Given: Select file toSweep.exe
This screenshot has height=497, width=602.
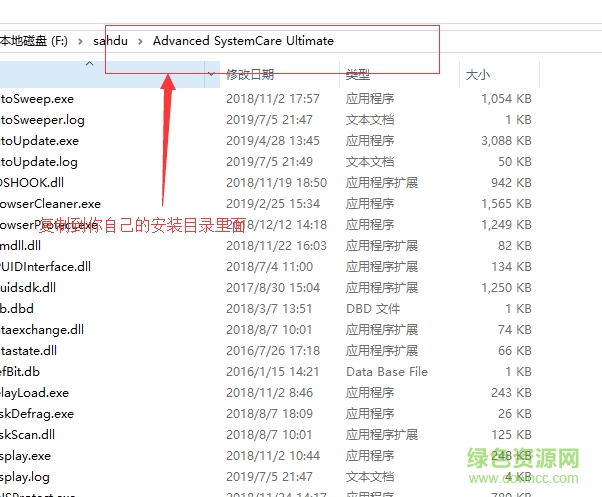Looking at the screenshot, I should click(37, 99).
